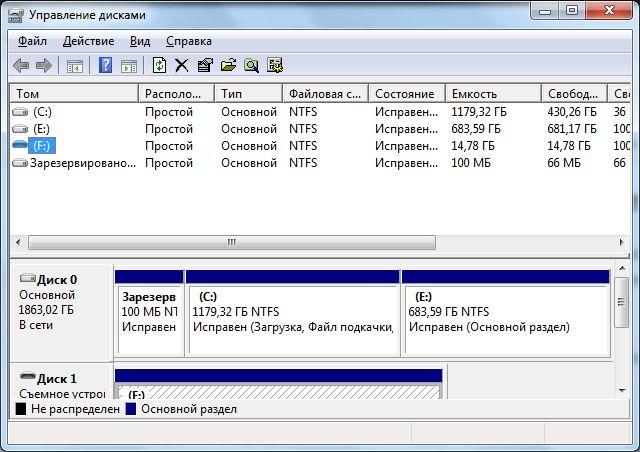
Task: Open the blue question mark Help icon
Action: coord(105,65)
